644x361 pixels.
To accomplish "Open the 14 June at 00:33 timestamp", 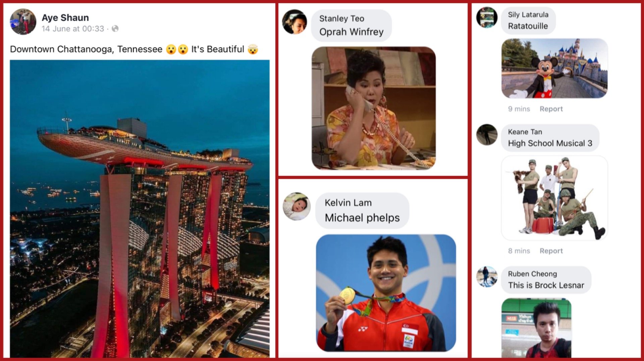I will coord(73,29).
